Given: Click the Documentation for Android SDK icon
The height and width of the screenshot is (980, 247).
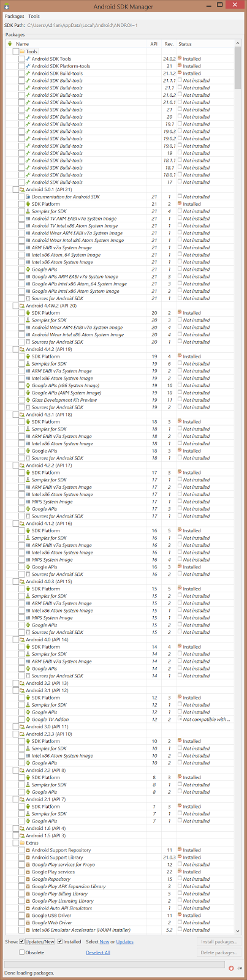Looking at the screenshot, I should pyautogui.click(x=28, y=197).
